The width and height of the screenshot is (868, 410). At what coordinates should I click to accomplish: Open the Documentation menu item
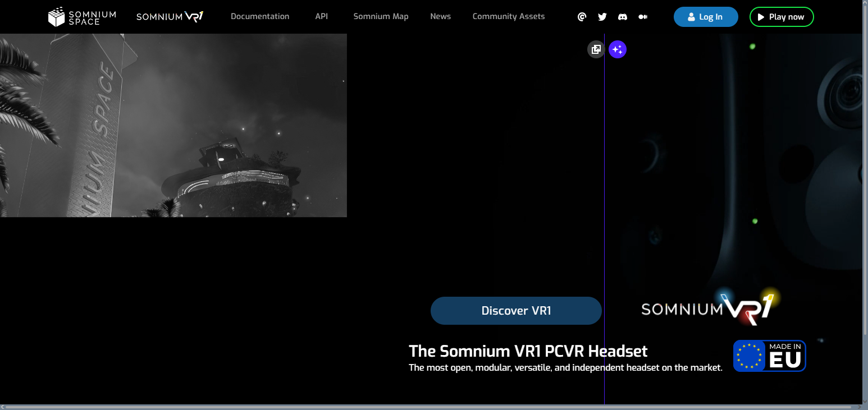[x=260, y=16]
